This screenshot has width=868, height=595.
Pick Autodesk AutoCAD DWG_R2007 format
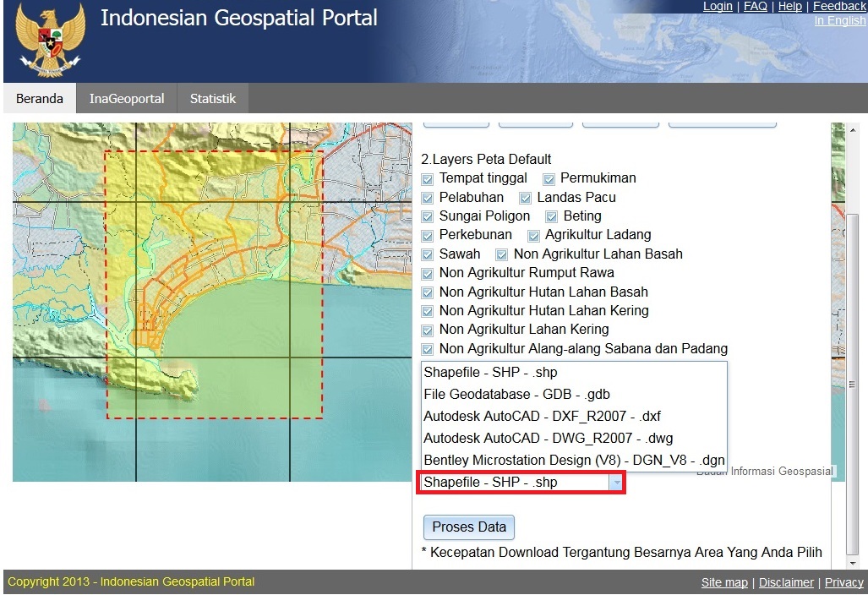[x=574, y=439]
